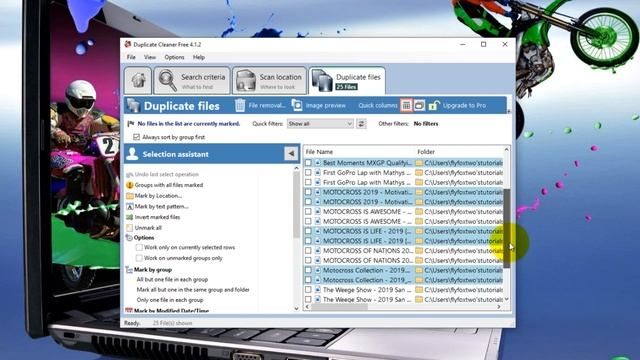
Task: Toggle Always sort by group first
Action: pyautogui.click(x=136, y=137)
